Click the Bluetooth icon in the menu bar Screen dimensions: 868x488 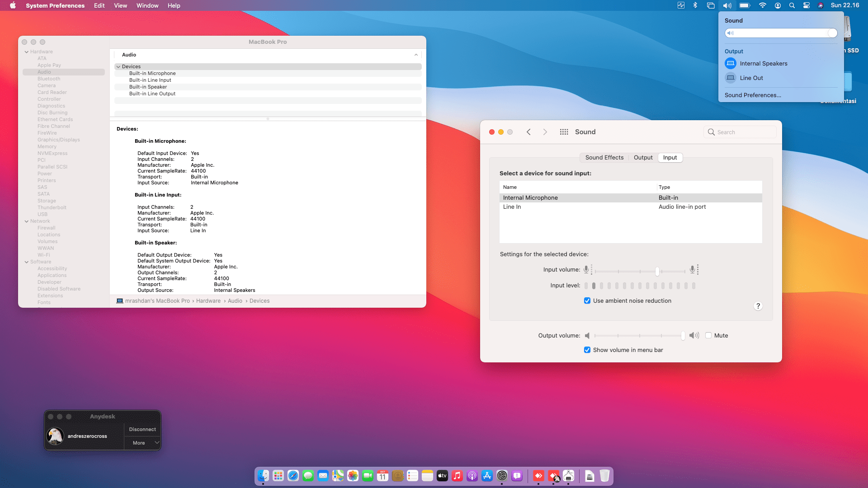(x=695, y=5)
